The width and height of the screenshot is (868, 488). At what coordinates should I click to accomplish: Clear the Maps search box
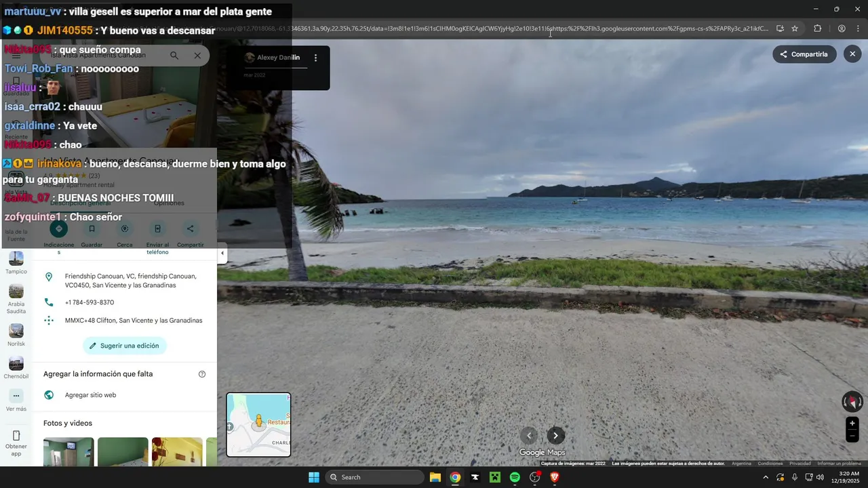197,56
